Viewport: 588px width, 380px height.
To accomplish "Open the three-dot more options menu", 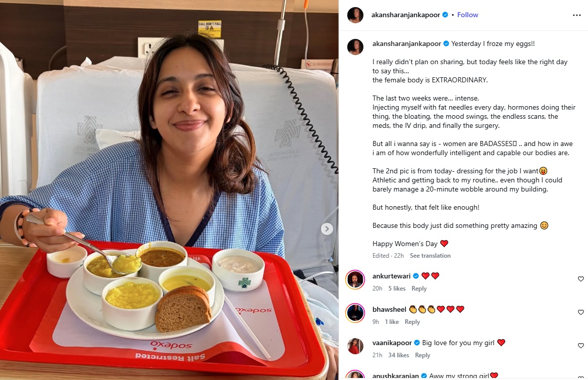I will pyautogui.click(x=577, y=15).
